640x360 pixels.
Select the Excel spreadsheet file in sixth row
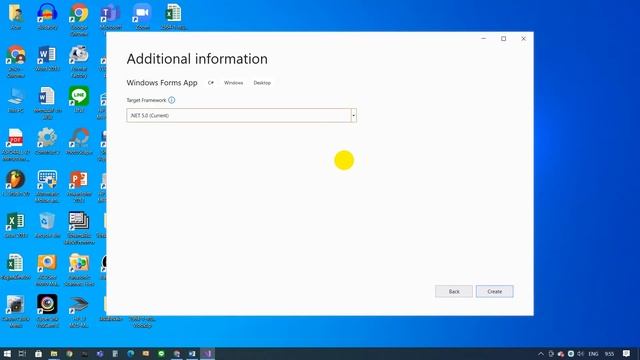pyautogui.click(x=16, y=267)
